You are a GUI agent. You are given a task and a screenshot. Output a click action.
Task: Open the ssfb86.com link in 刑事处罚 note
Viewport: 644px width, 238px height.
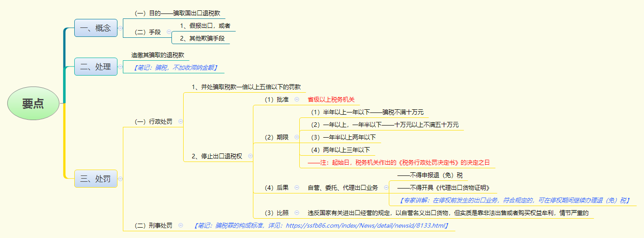tap(365, 225)
